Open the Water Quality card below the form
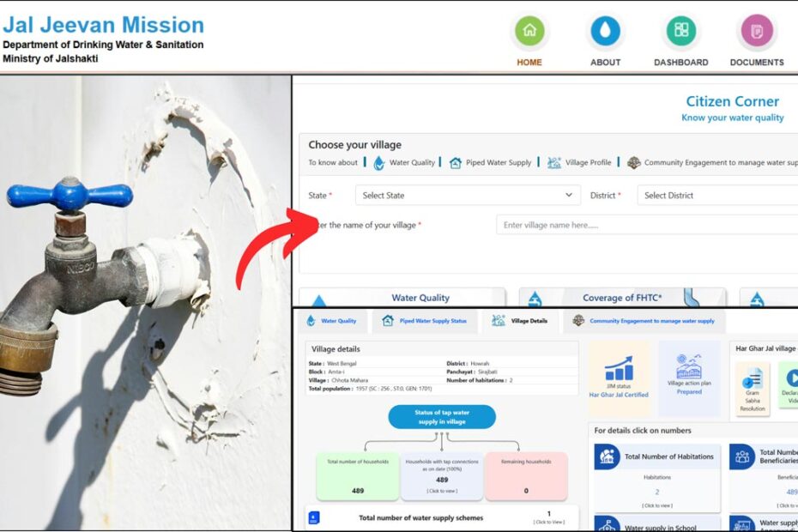 pos(402,298)
